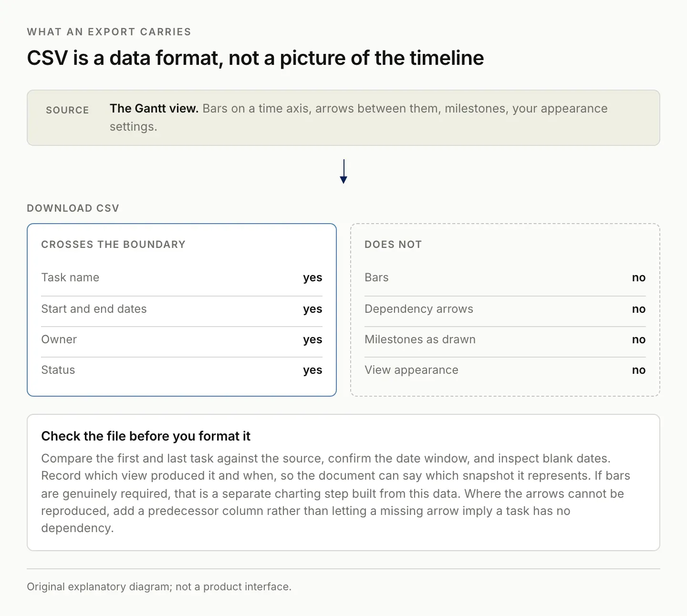687x616 pixels.
Task: Select the bold "The Gantt view." text
Action: pyautogui.click(x=154, y=109)
